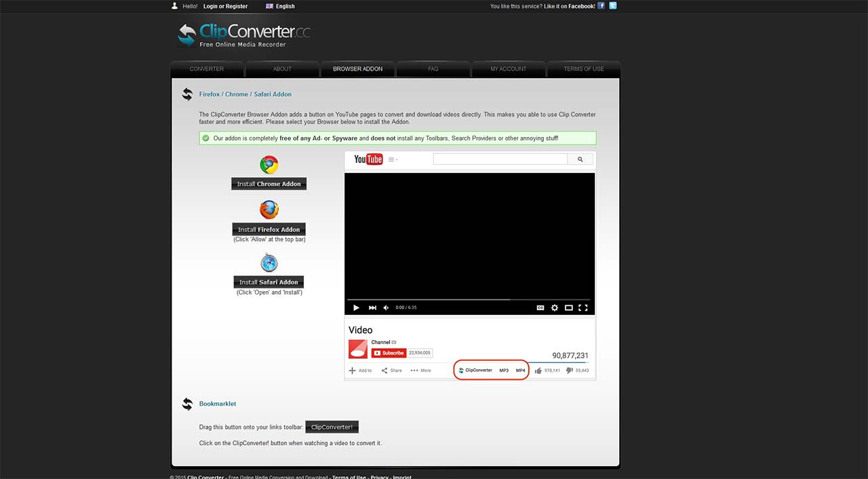Click the Install Safari Addon button
The width and height of the screenshot is (868, 479).
pos(269,282)
